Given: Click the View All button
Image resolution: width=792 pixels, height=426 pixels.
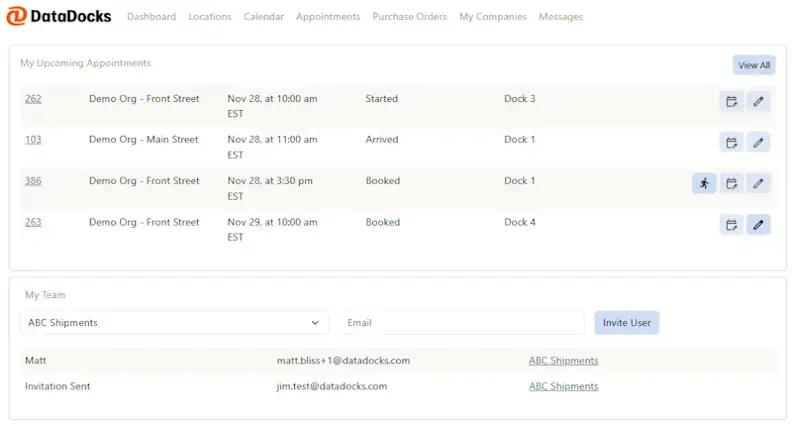Looking at the screenshot, I should point(753,65).
